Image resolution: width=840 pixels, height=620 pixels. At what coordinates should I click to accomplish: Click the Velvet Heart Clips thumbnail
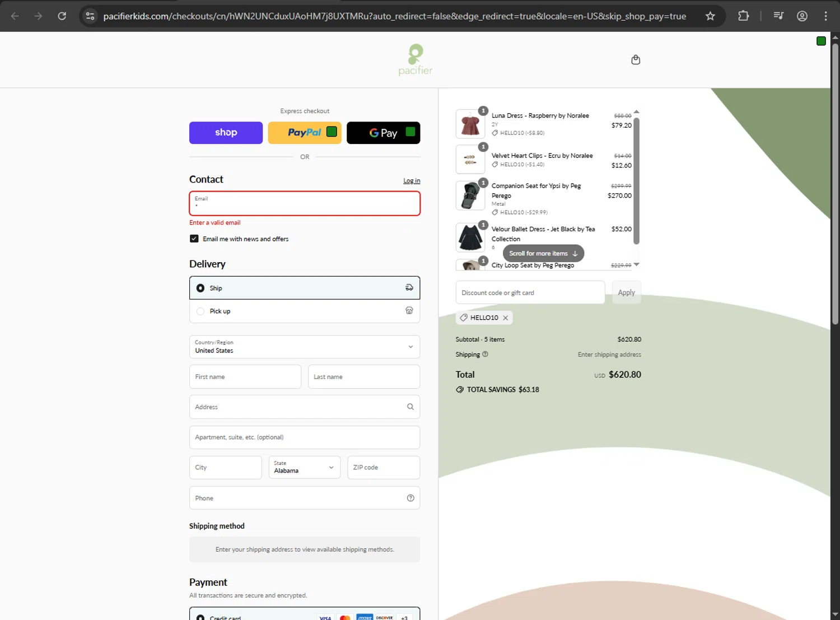pyautogui.click(x=470, y=160)
